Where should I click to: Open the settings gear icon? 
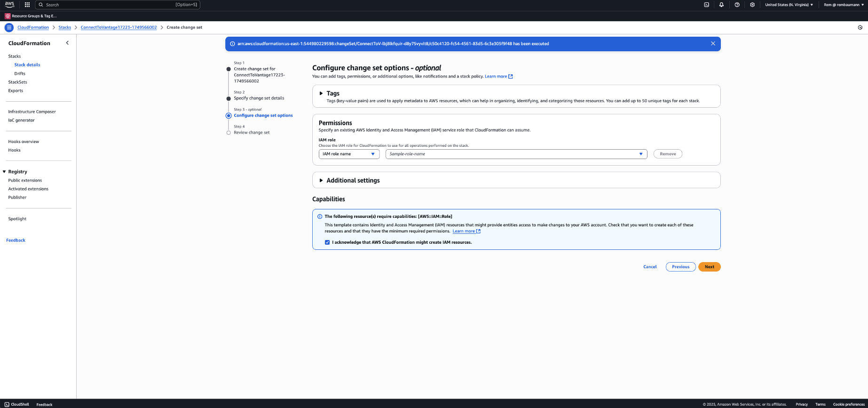752,5
